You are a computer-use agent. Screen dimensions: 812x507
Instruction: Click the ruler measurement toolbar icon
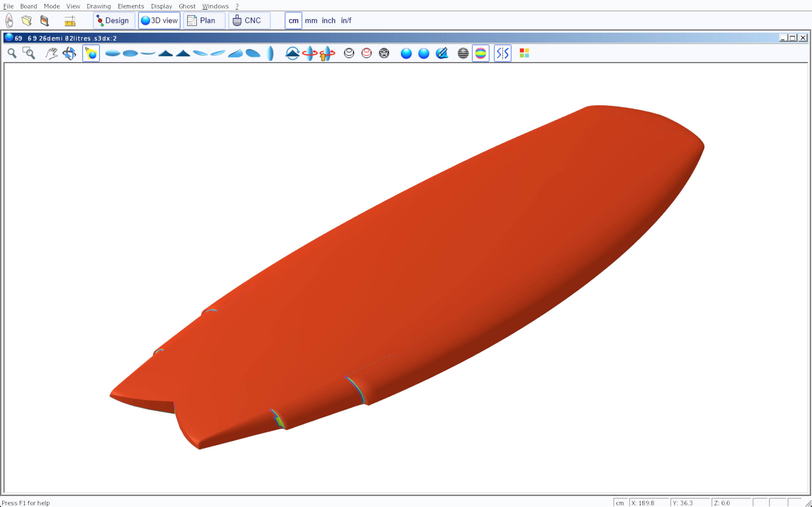[x=70, y=21]
